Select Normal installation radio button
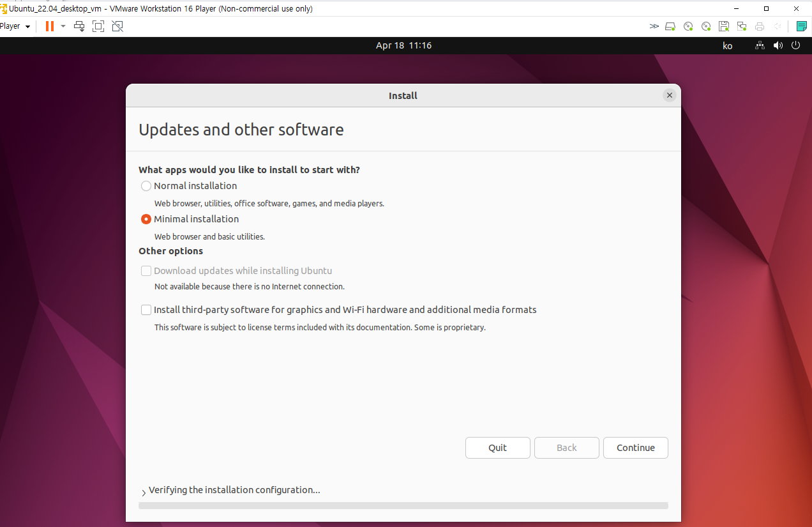Image resolution: width=812 pixels, height=527 pixels. click(146, 186)
